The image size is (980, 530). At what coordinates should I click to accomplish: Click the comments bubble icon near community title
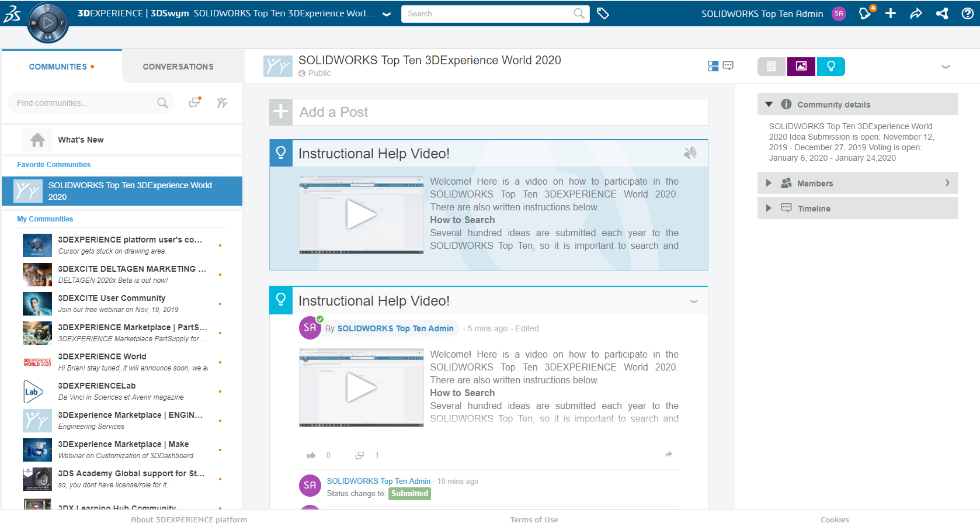(x=728, y=66)
